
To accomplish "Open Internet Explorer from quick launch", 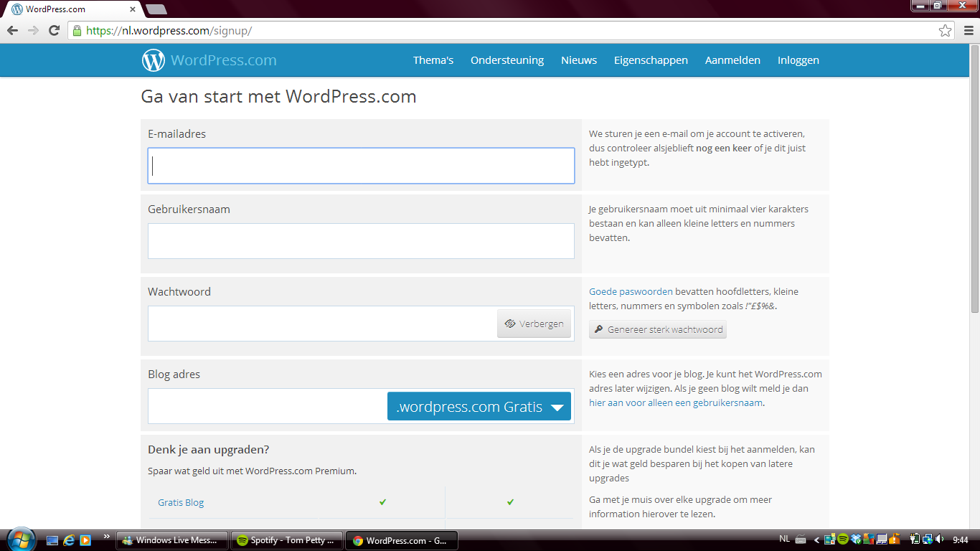I will [69, 540].
